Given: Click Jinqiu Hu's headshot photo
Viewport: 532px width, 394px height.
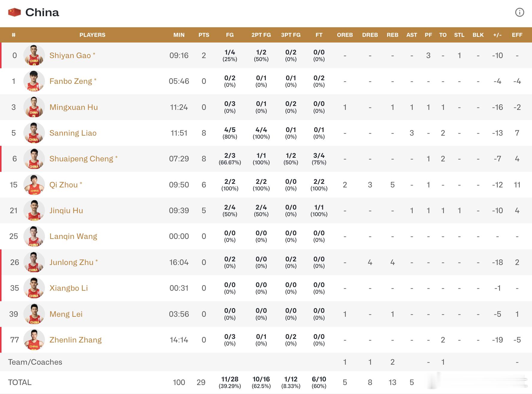Looking at the screenshot, I should point(34,210).
